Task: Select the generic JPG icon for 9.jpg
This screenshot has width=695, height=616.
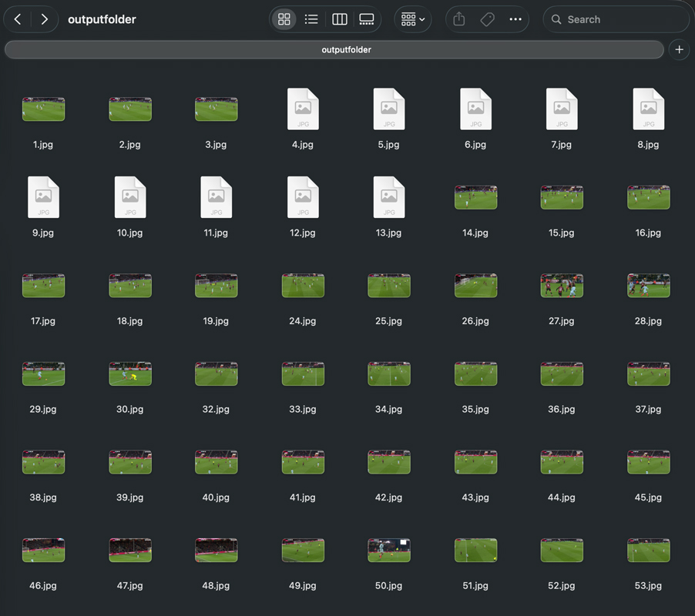Action: pos(43,197)
